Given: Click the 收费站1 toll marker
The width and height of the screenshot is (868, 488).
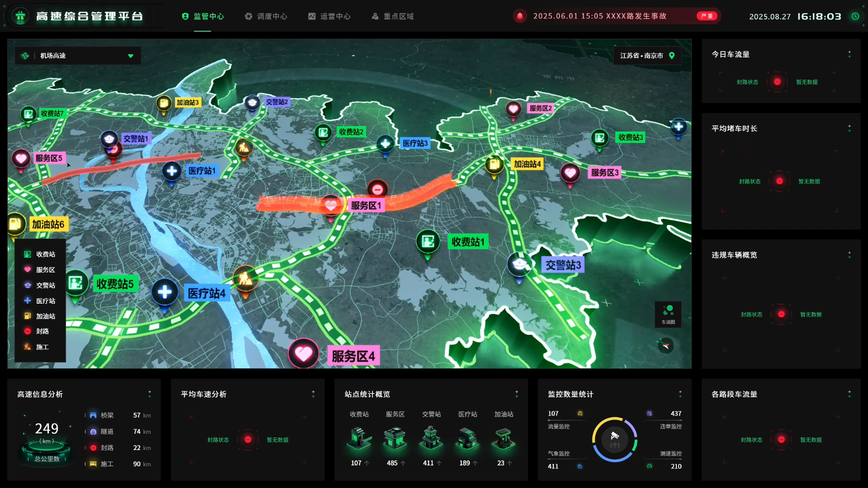Looking at the screenshot, I should point(428,243).
